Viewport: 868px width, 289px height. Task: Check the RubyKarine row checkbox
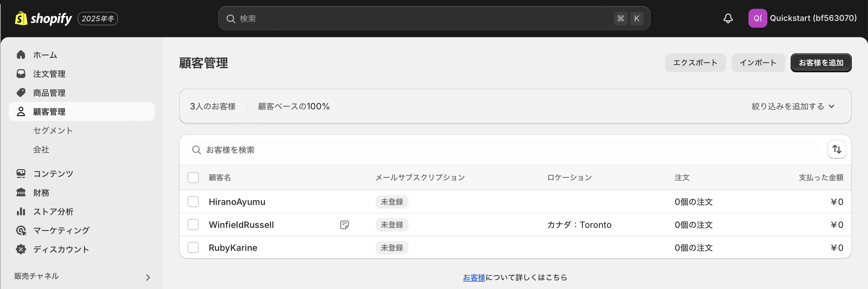[x=193, y=247]
